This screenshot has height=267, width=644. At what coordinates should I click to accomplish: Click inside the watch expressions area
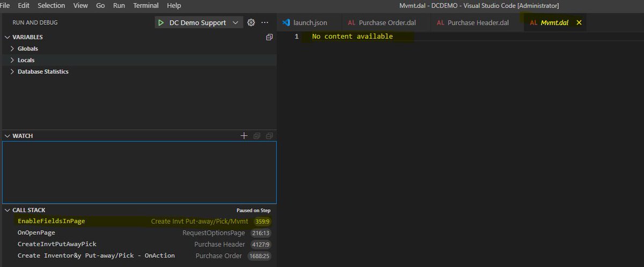coord(140,172)
